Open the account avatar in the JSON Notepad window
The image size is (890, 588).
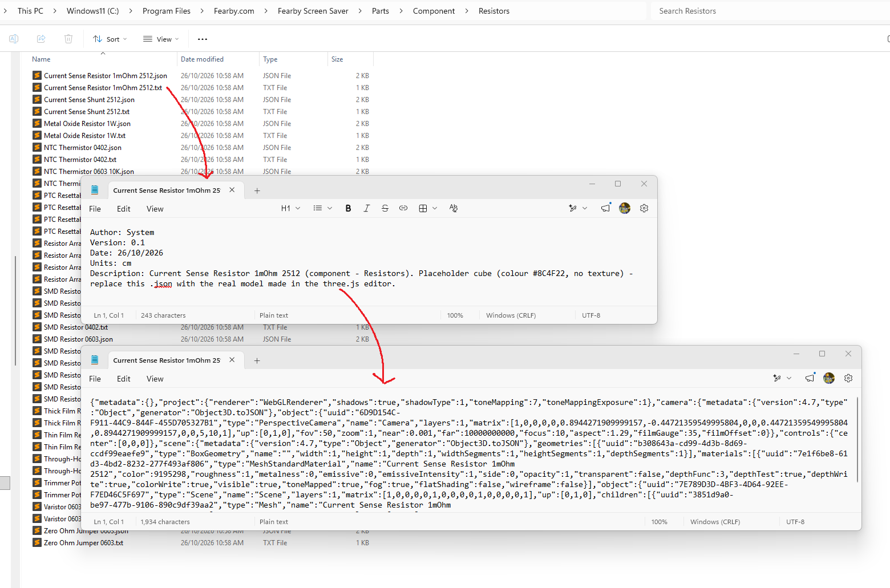(829, 378)
